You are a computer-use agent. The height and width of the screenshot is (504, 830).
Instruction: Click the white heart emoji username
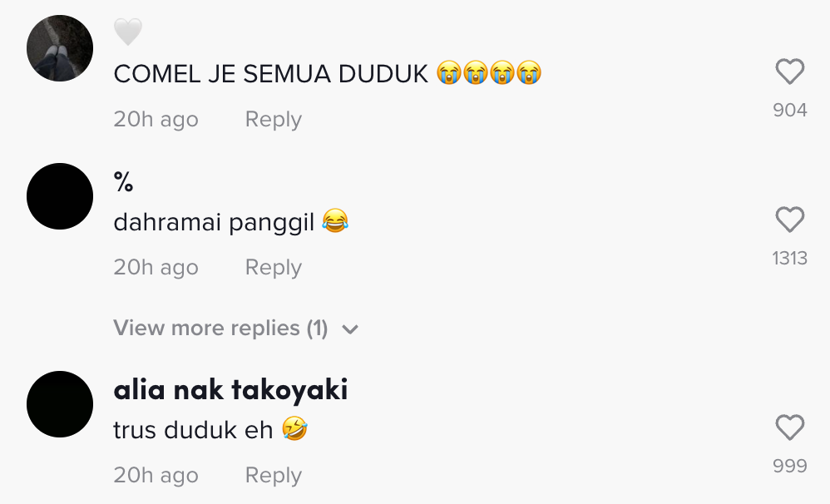tap(128, 32)
